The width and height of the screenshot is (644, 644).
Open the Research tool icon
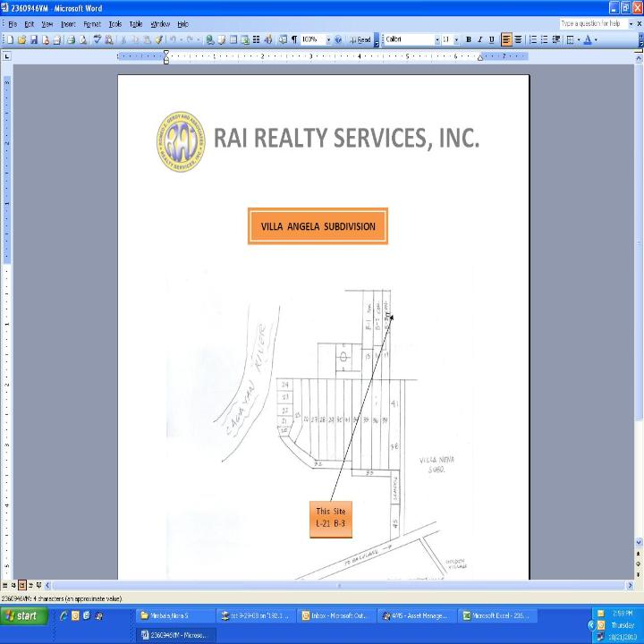tap(109, 40)
